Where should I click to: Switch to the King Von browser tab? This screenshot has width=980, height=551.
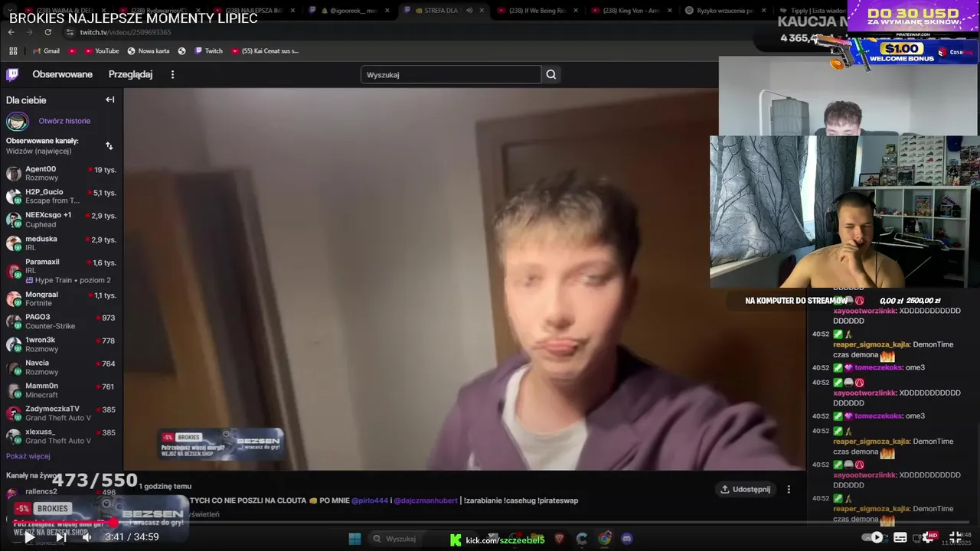(630, 11)
